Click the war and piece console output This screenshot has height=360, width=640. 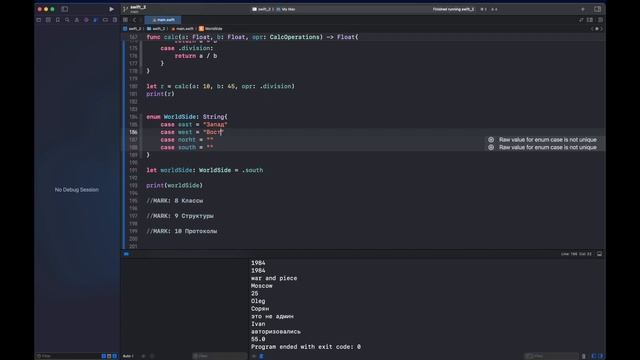(274, 278)
